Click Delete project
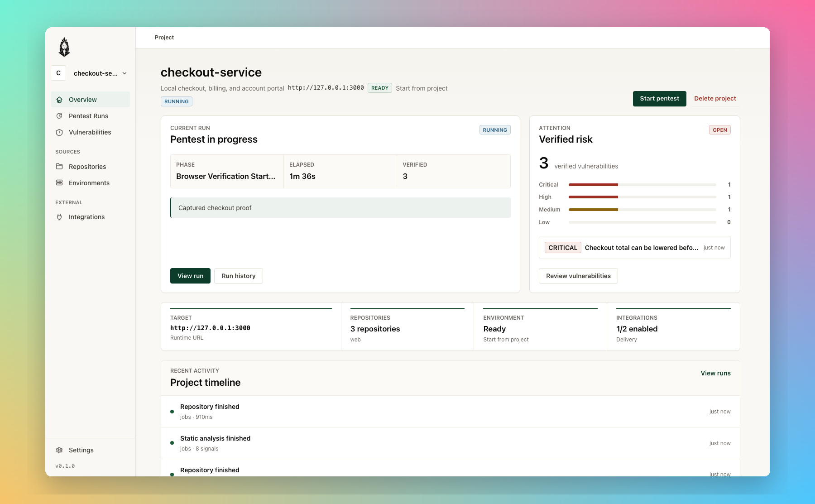The width and height of the screenshot is (815, 504). click(715, 99)
